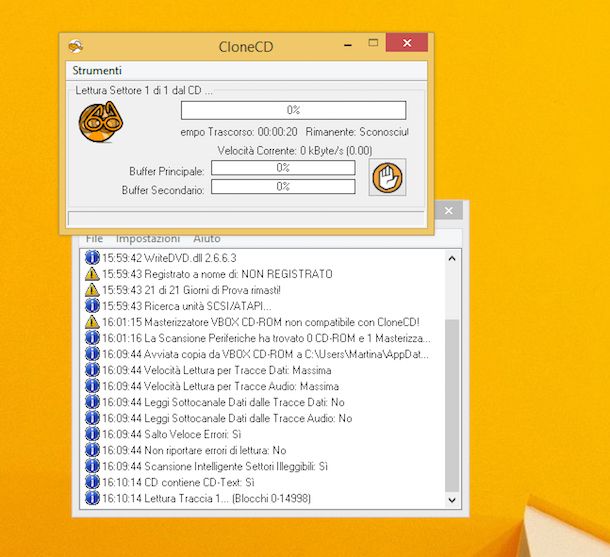Image resolution: width=610 pixels, height=557 pixels.
Task: Close the CloneCD window
Action: click(x=407, y=42)
